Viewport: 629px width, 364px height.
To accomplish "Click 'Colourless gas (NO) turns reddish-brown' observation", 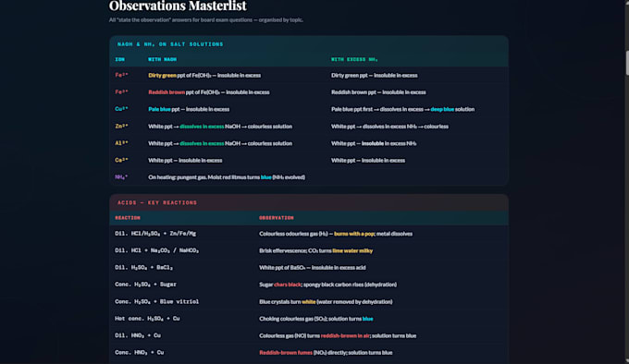I will click(x=338, y=335).
